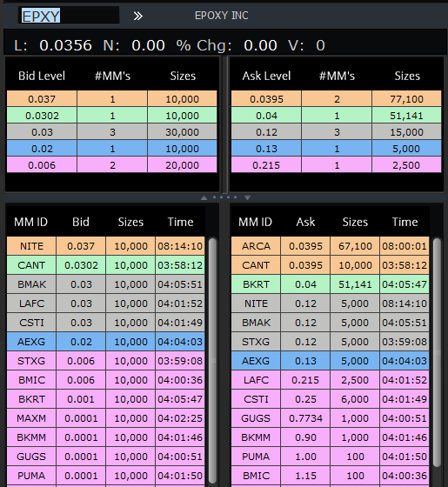Select the BKMM bid MM ID
This screenshot has width=448, height=487.
(31, 437)
